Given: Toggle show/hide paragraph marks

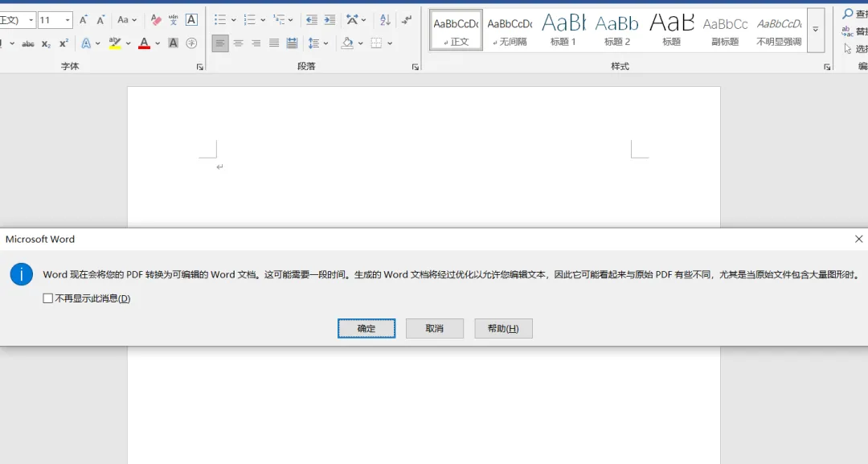Looking at the screenshot, I should pos(407,20).
